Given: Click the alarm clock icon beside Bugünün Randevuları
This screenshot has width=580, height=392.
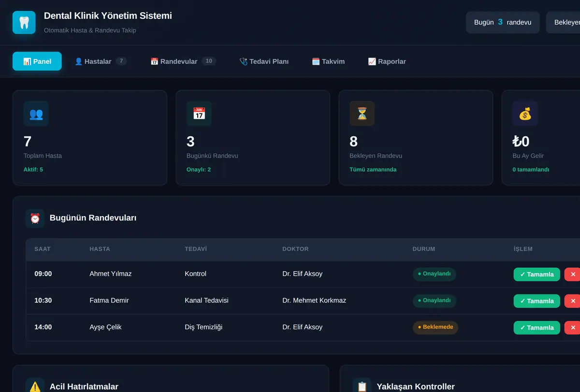Looking at the screenshot, I should 35,218.
